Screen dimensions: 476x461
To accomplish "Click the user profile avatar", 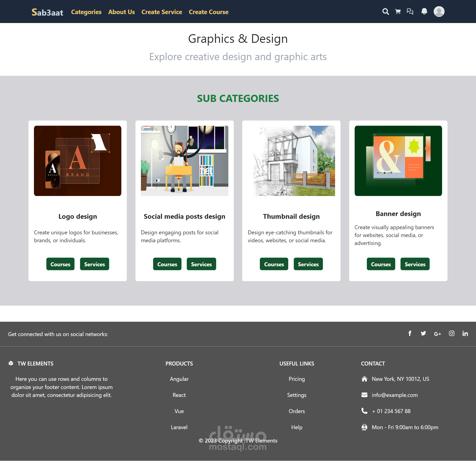I will click(439, 12).
